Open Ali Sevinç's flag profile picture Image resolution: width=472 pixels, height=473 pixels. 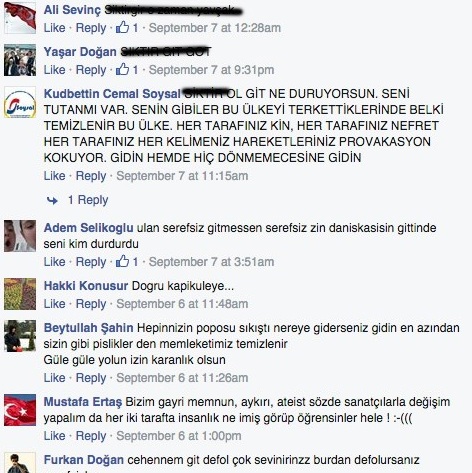tap(20, 18)
